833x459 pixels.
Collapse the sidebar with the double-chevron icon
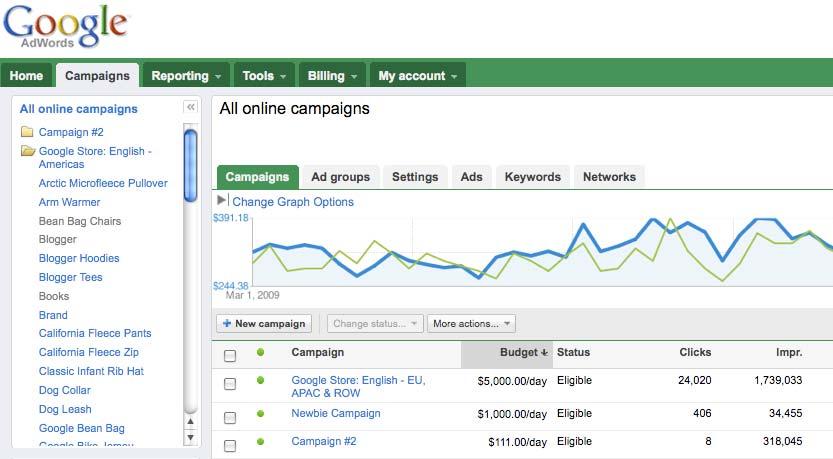click(x=191, y=107)
